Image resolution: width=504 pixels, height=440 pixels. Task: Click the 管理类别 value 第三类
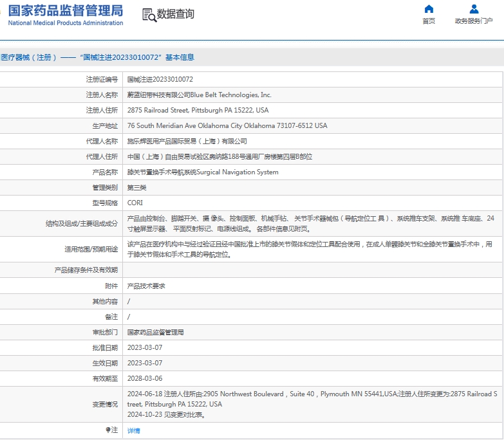(x=136, y=188)
